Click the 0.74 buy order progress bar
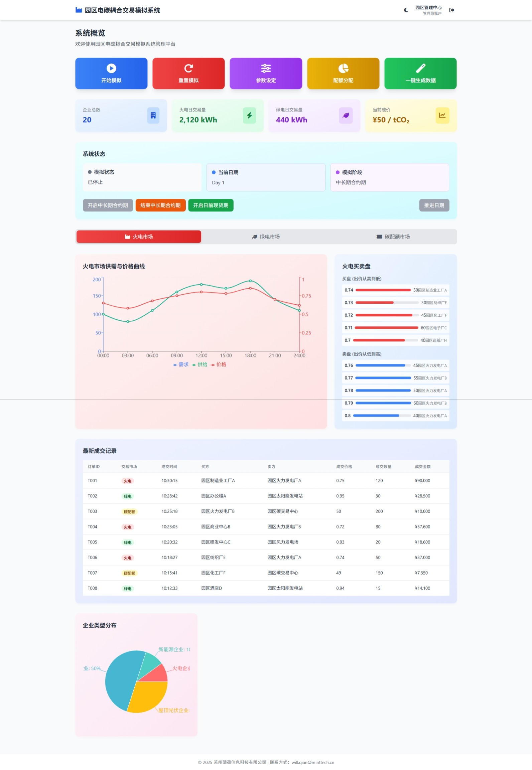The image size is (532, 770). click(x=383, y=290)
